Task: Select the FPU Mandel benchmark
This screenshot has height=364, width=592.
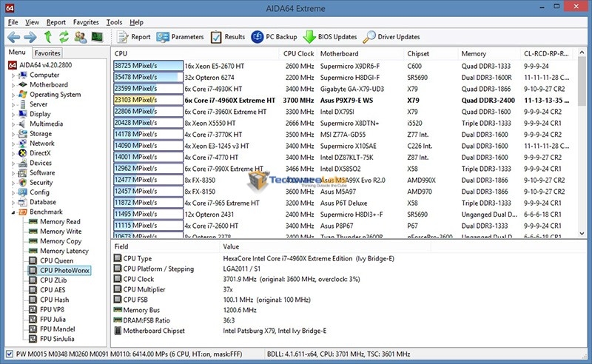Action: coord(58,329)
